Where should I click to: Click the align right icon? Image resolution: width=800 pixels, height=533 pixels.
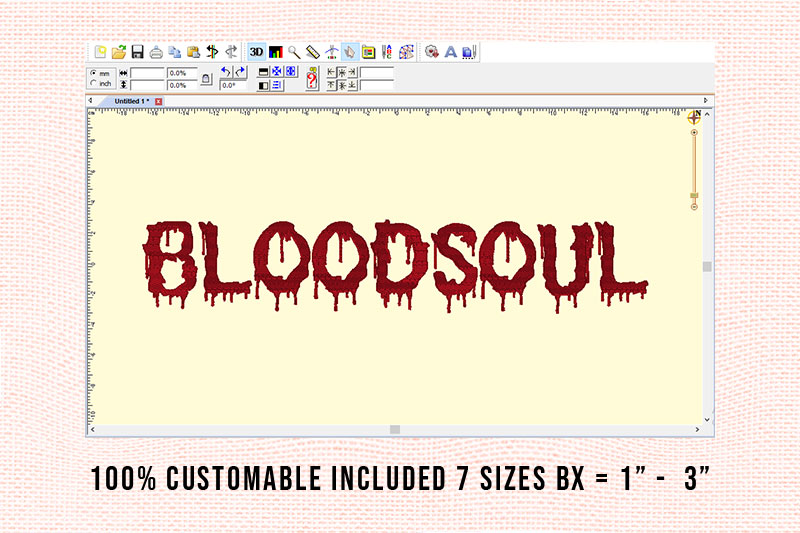[352, 72]
